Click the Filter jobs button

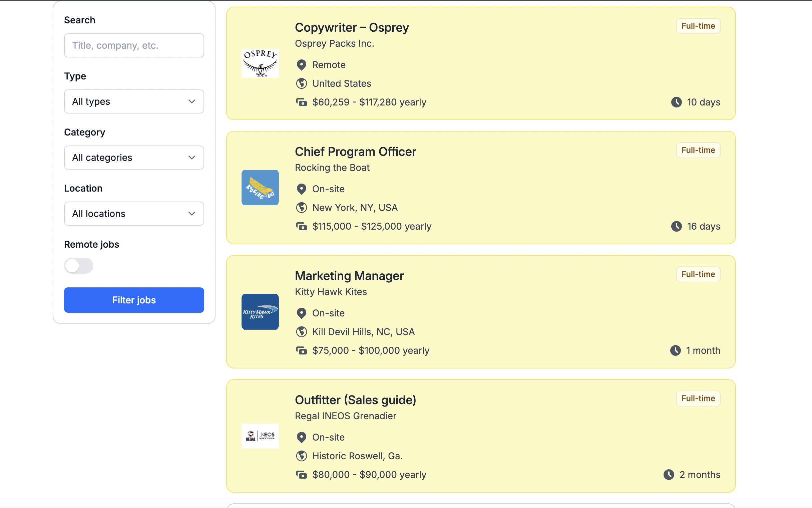click(134, 300)
